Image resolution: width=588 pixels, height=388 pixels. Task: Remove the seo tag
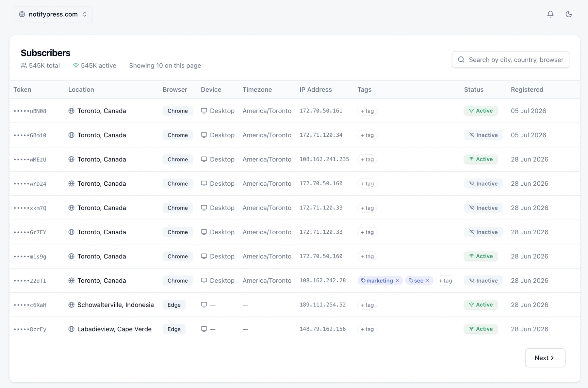click(428, 281)
